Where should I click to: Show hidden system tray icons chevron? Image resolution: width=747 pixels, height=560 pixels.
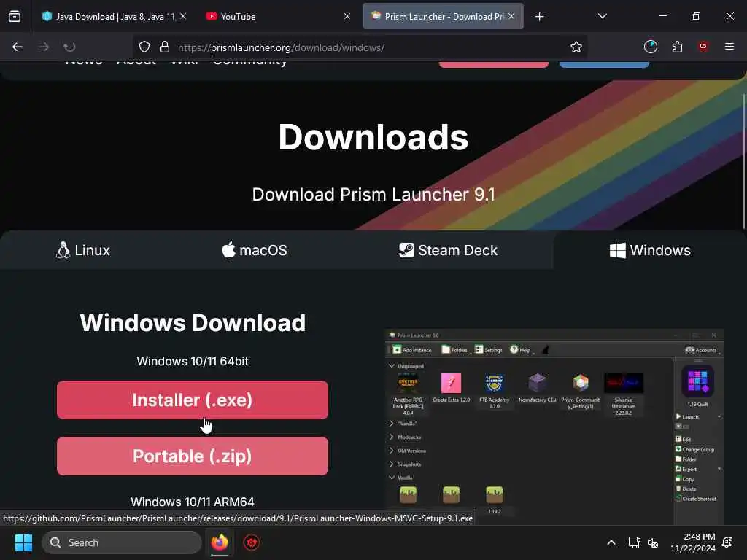pos(611,542)
